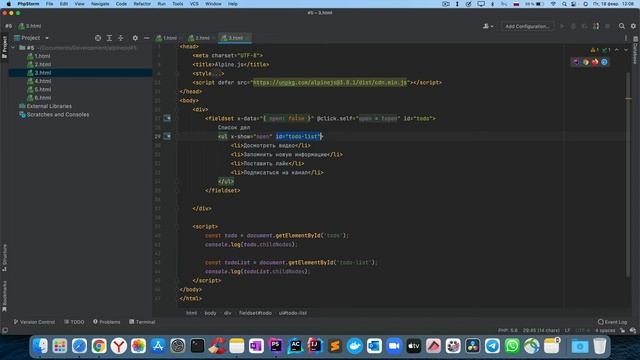640x360 pixels.
Task: Click the Select Opened File target icon
Action: [98, 38]
